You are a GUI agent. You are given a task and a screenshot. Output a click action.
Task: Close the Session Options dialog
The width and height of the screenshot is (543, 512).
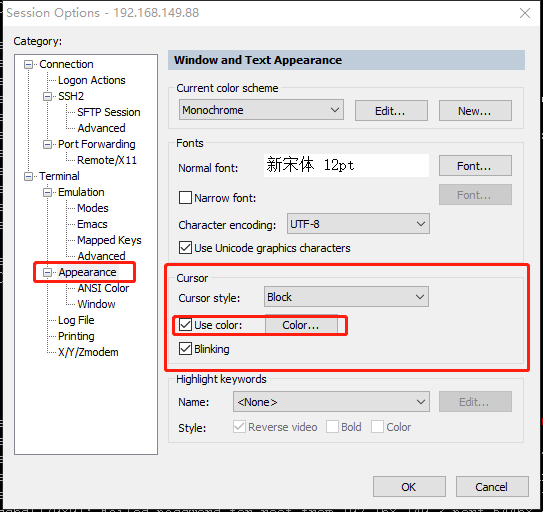click(525, 13)
